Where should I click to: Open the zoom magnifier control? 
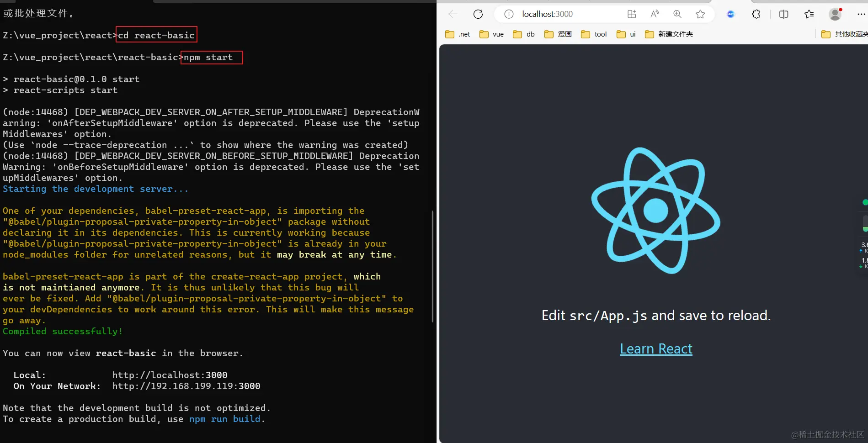pos(677,14)
